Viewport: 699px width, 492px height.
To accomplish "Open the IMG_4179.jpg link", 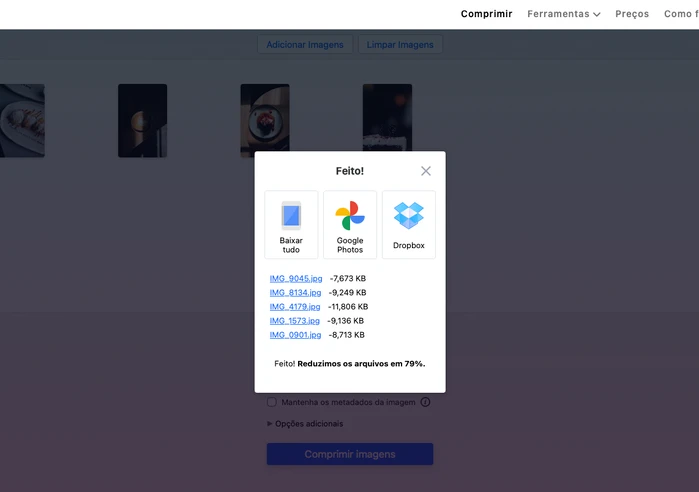I will click(295, 307).
